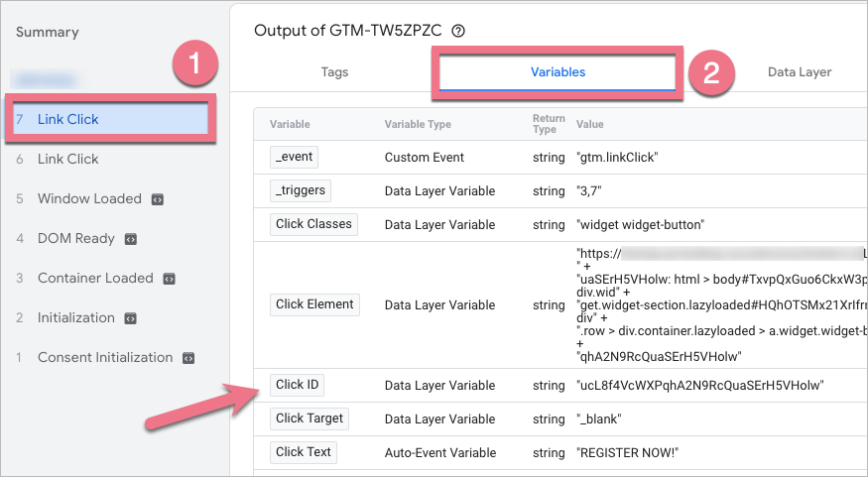Click the Click ID variable chip
Screen dimensions: 868x477
pos(299,385)
